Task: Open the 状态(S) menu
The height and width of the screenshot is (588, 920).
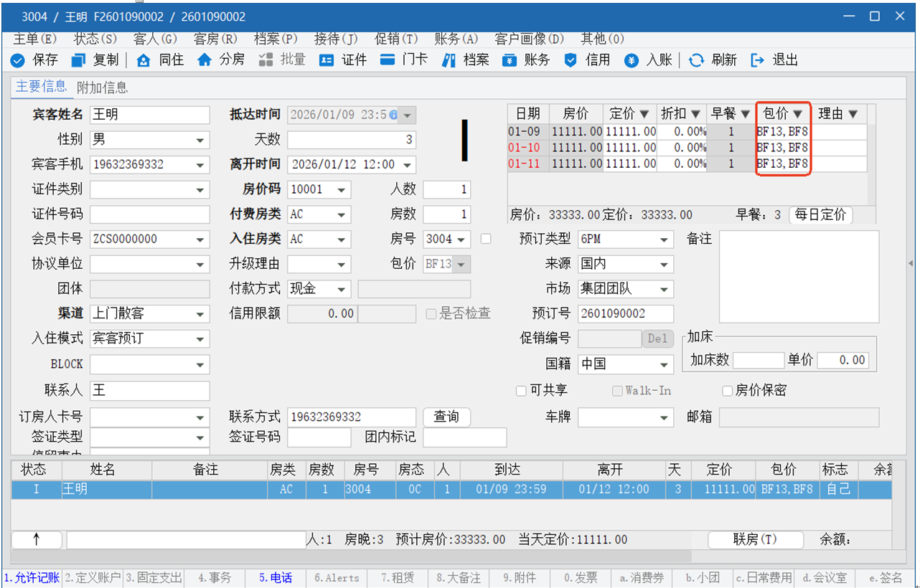Action: point(95,39)
